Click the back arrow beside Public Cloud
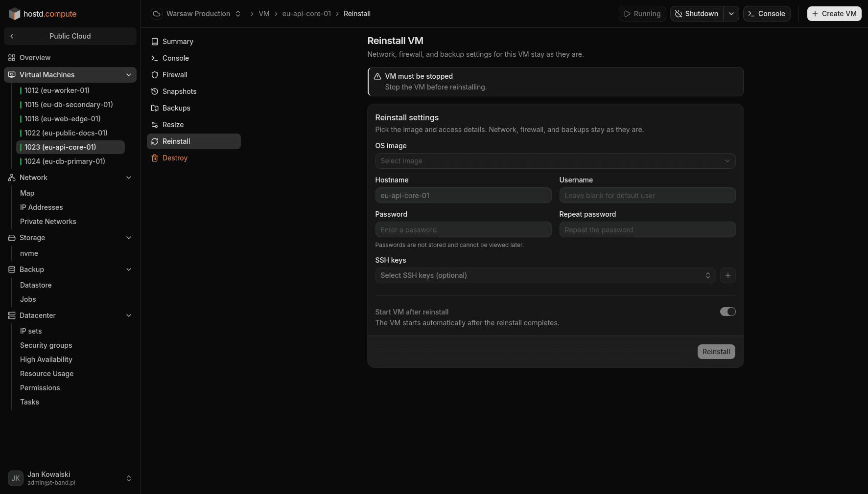The height and width of the screenshot is (494, 868). point(12,36)
